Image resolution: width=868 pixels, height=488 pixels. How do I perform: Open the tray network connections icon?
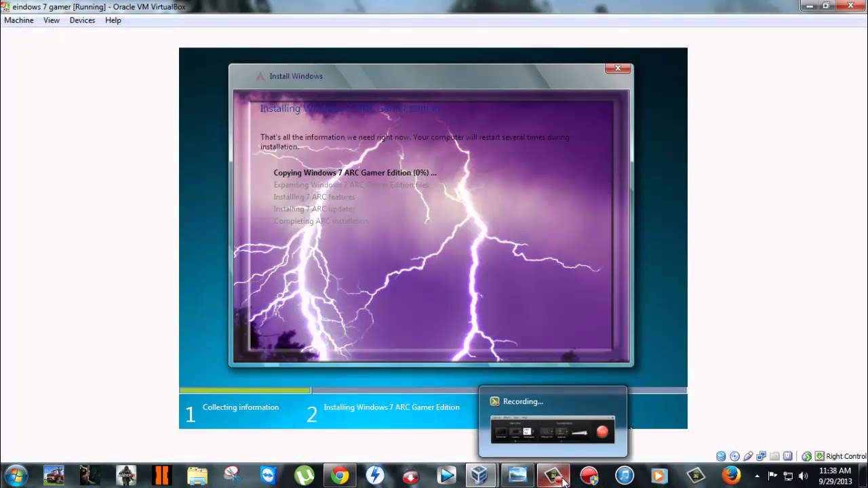tap(788, 476)
